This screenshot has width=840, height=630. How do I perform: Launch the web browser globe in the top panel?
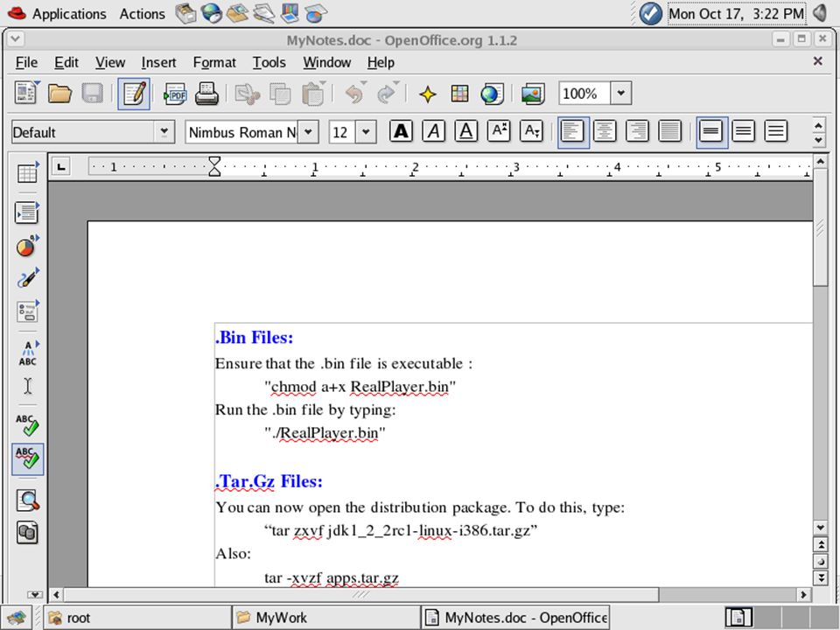pos(212,13)
